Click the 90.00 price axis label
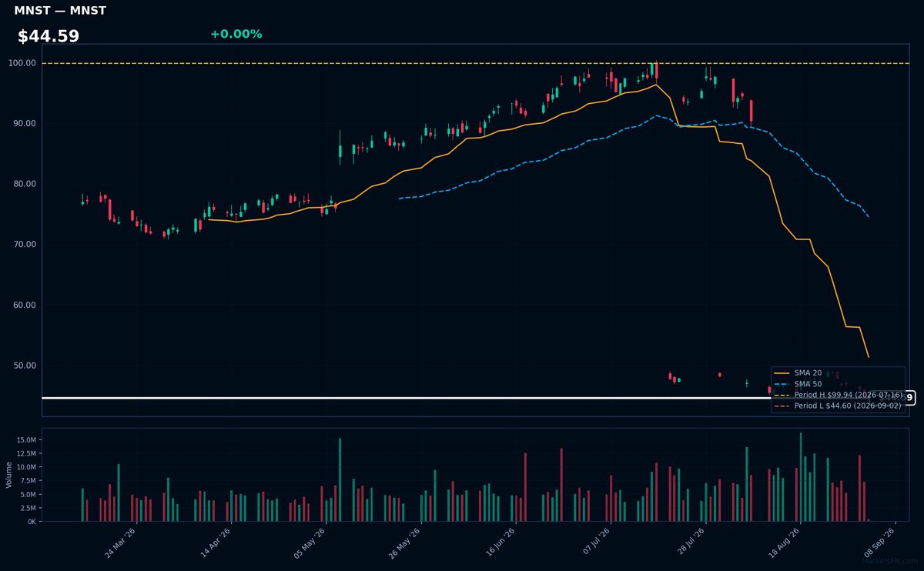 23,123
